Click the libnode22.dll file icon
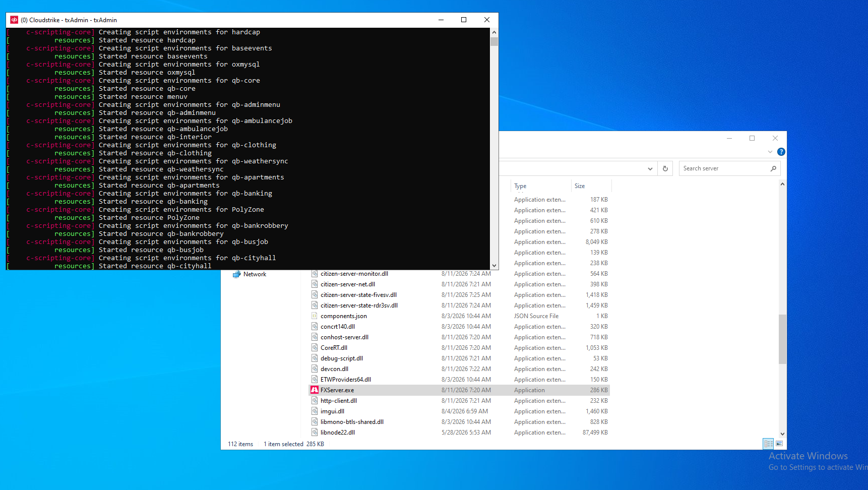Image resolution: width=868 pixels, height=490 pixels. click(x=315, y=433)
